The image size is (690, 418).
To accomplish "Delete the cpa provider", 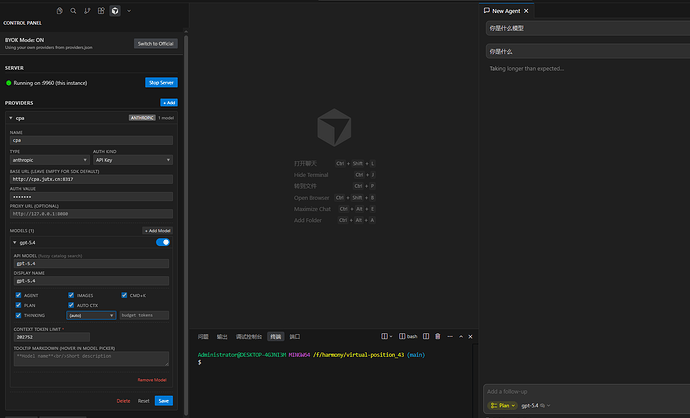I will 123,401.
